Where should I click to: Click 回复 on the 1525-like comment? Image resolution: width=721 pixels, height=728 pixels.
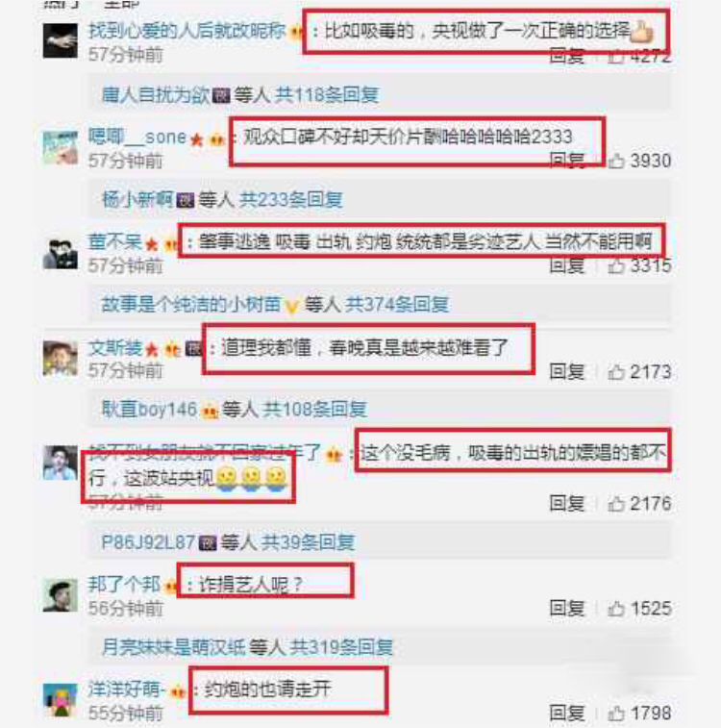pos(566,609)
